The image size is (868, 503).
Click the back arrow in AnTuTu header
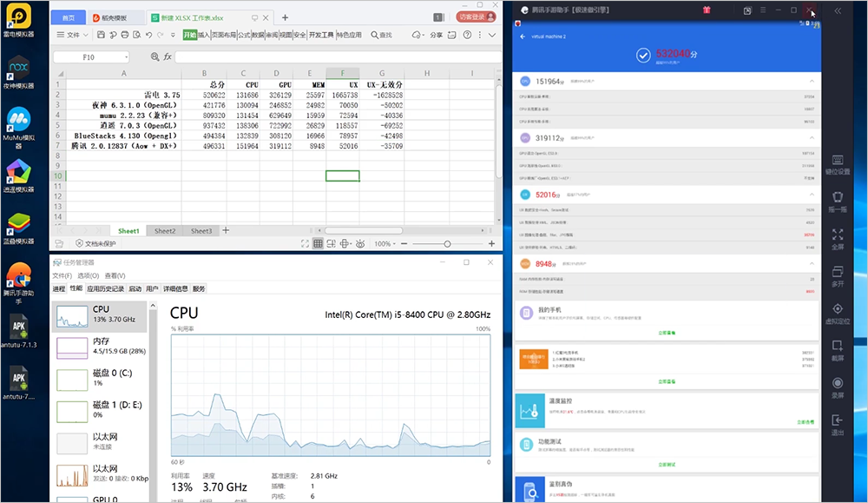523,36
